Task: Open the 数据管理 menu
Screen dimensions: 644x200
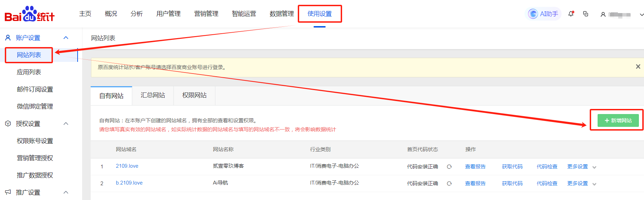Action: (x=282, y=14)
